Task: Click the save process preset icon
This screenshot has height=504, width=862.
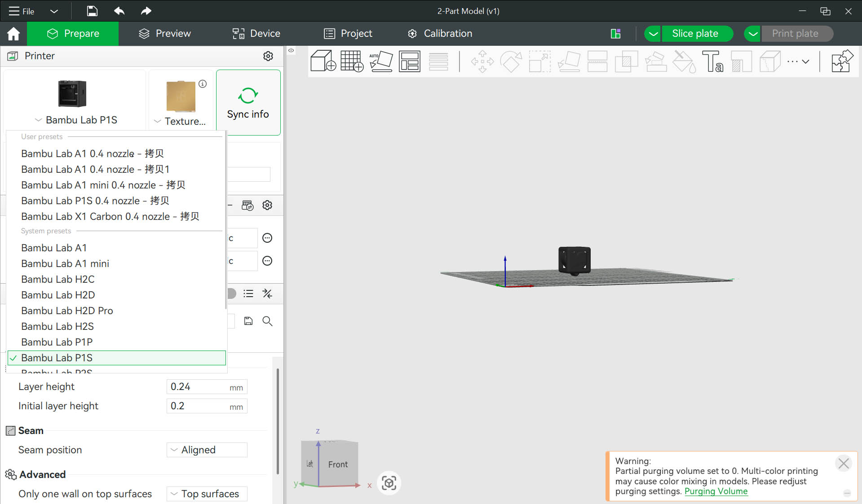Action: (x=248, y=321)
